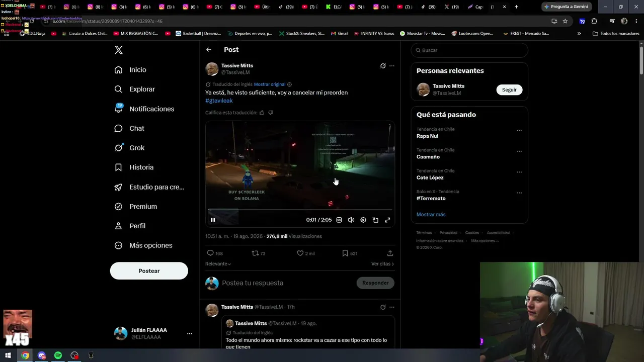Click the Chrome icon in the taskbar

25,355
